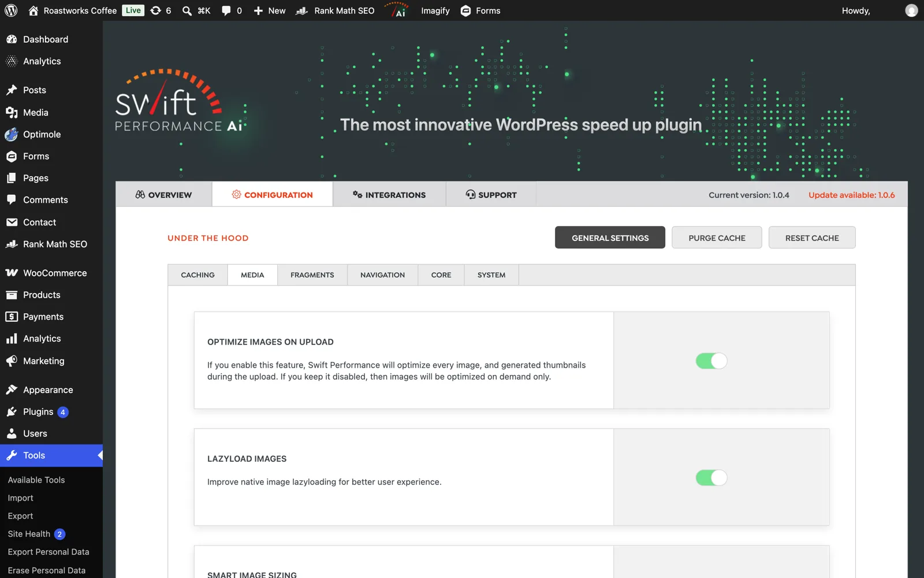Open the Forms item in sidebar
This screenshot has height=578, width=924.
click(51, 156)
